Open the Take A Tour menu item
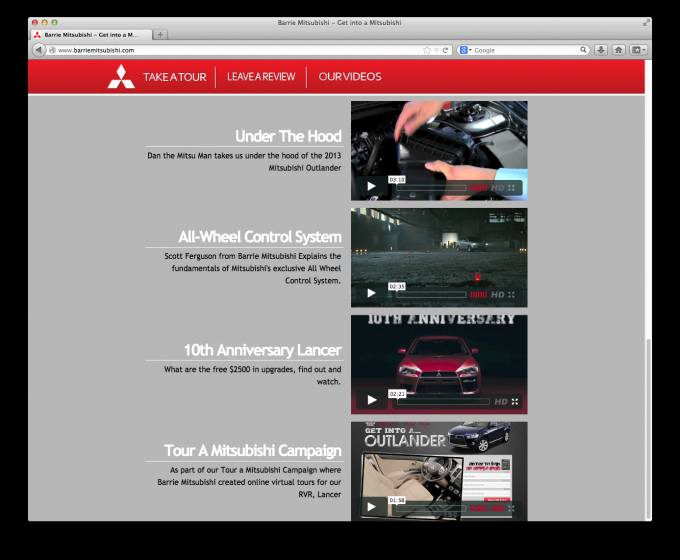The image size is (680, 560). [x=174, y=77]
